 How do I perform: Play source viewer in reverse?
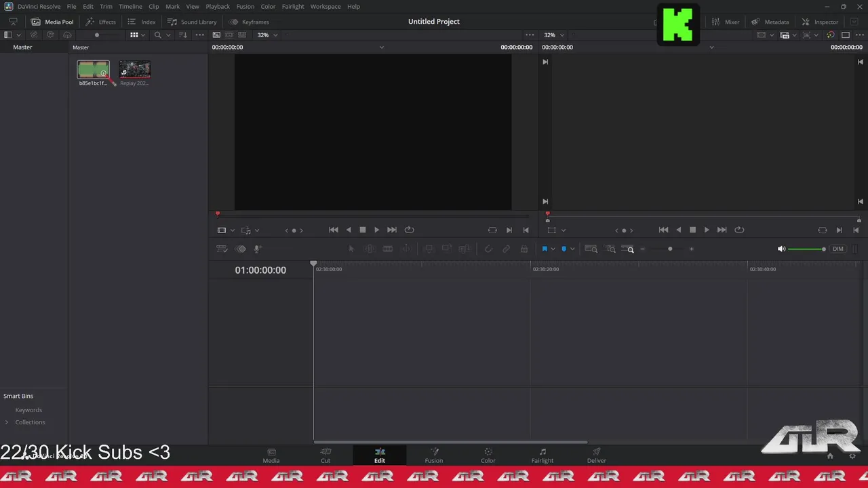coord(349,230)
